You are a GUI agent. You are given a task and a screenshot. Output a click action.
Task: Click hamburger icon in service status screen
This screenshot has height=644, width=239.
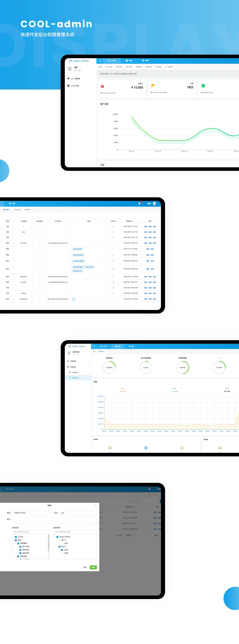[x=94, y=346]
